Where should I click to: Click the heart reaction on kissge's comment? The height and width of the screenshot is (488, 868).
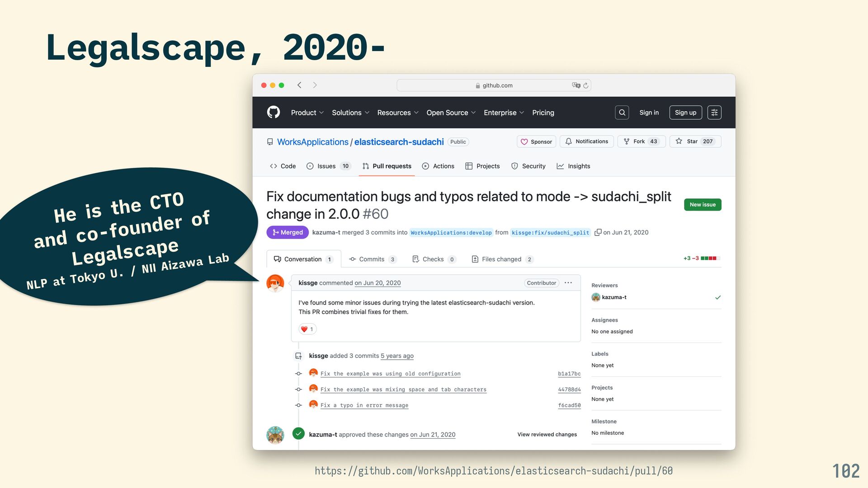click(x=307, y=329)
